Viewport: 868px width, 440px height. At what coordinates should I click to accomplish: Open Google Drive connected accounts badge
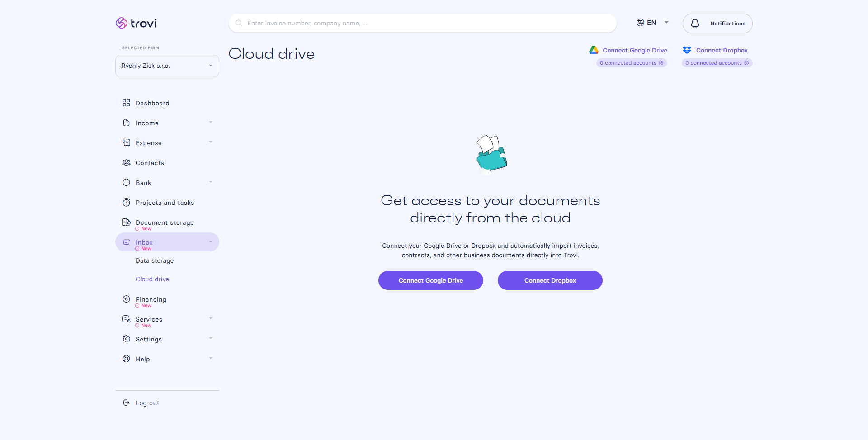[x=632, y=63]
